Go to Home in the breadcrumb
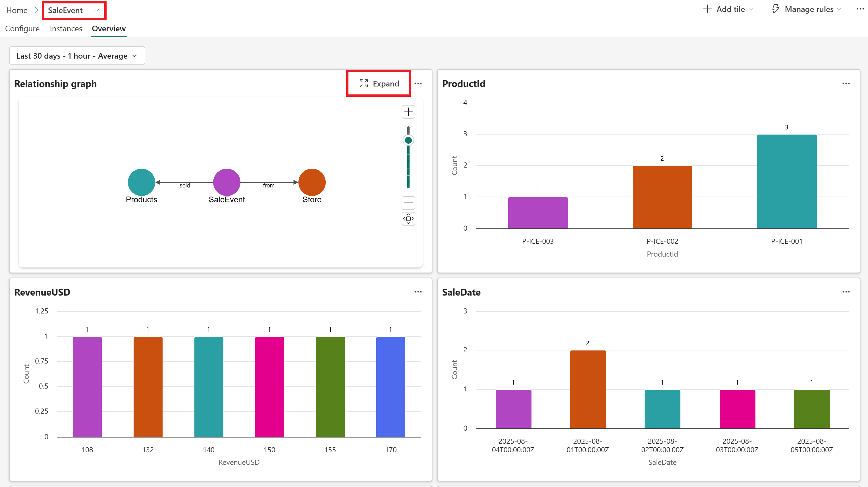This screenshot has width=868, height=487. pos(17,11)
